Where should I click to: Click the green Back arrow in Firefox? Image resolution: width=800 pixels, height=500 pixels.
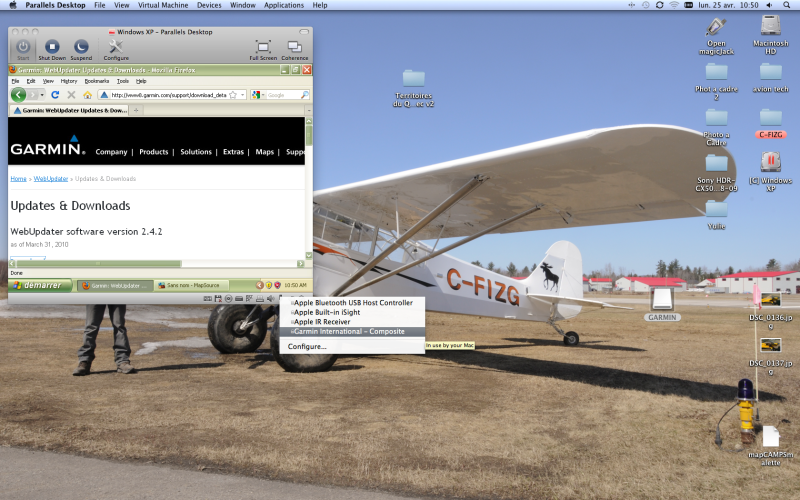(x=18, y=95)
